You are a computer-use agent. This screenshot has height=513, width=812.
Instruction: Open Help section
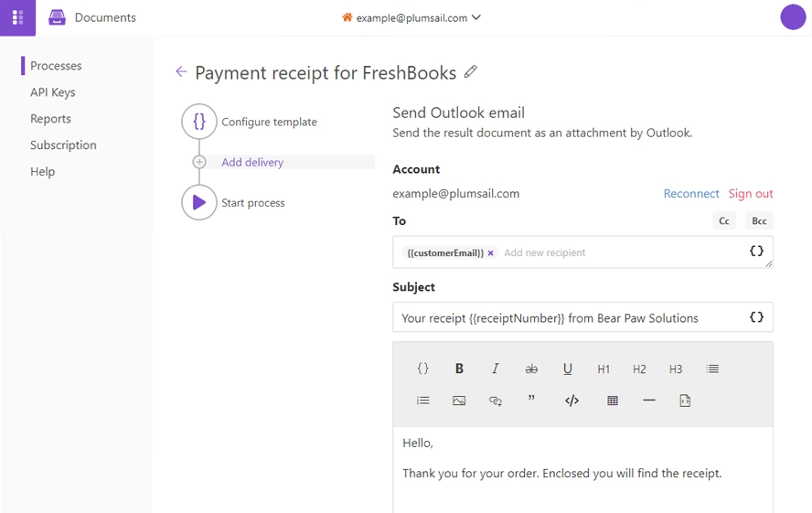(42, 171)
